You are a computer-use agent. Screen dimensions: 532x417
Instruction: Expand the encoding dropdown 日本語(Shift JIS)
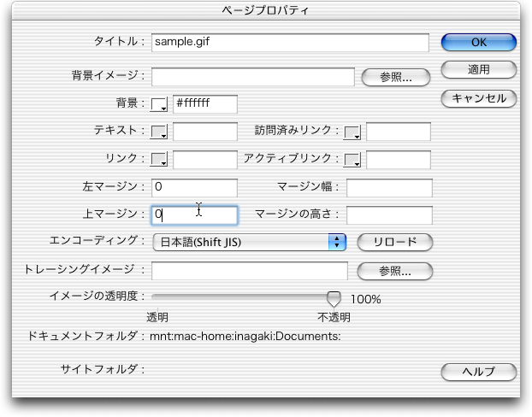click(x=248, y=243)
